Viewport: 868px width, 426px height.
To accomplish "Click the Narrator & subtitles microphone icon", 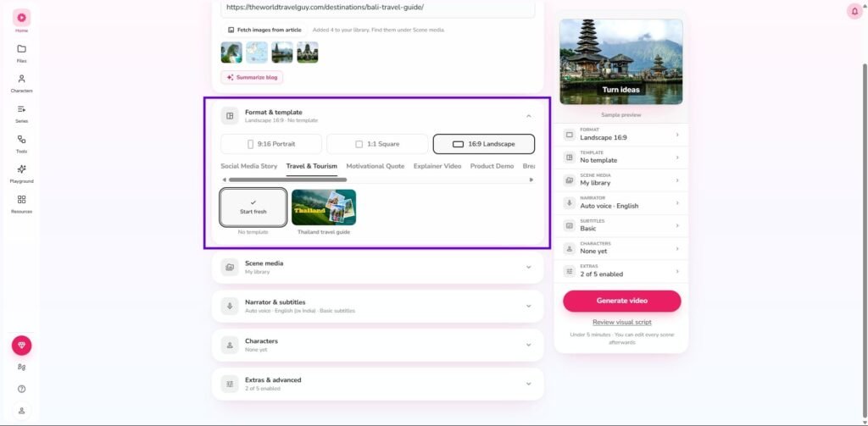I will [x=230, y=306].
